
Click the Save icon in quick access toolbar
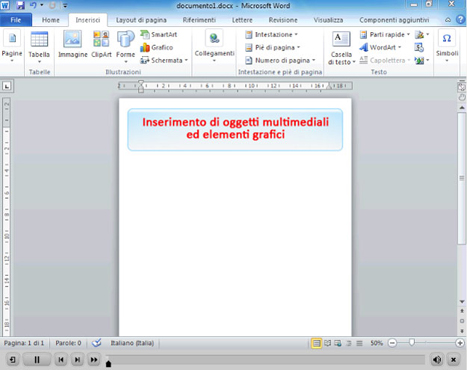pos(21,5)
